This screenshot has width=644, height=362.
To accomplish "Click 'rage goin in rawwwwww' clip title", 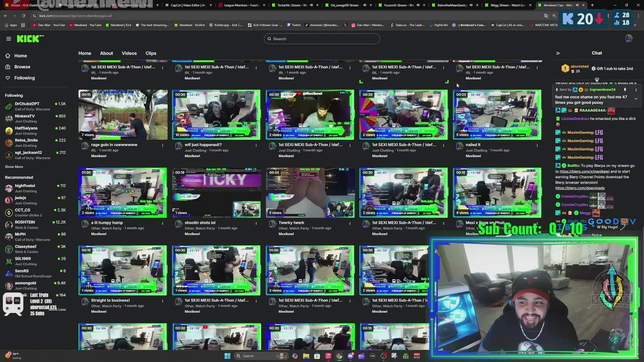I will 114,145.
